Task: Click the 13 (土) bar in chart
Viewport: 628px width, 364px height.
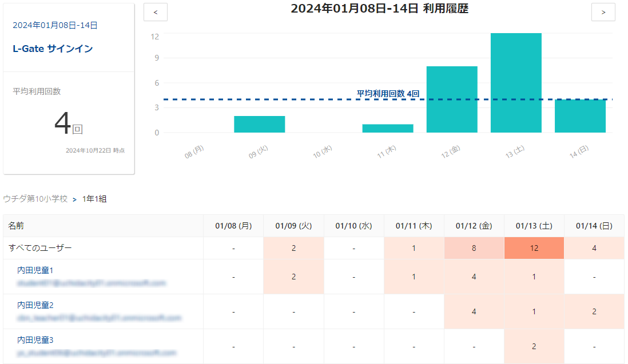Action: (x=516, y=83)
